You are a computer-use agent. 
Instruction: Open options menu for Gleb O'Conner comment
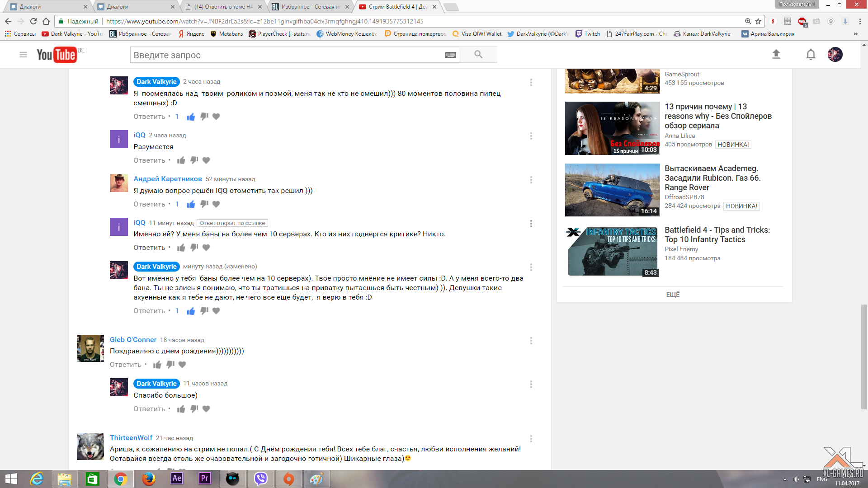pyautogui.click(x=531, y=340)
